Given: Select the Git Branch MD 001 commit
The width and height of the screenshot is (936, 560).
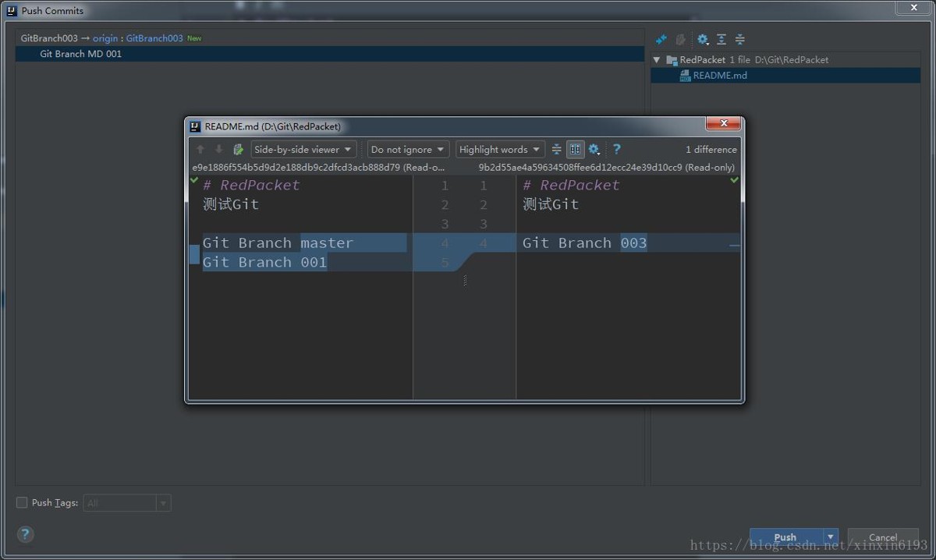Looking at the screenshot, I should tap(81, 54).
